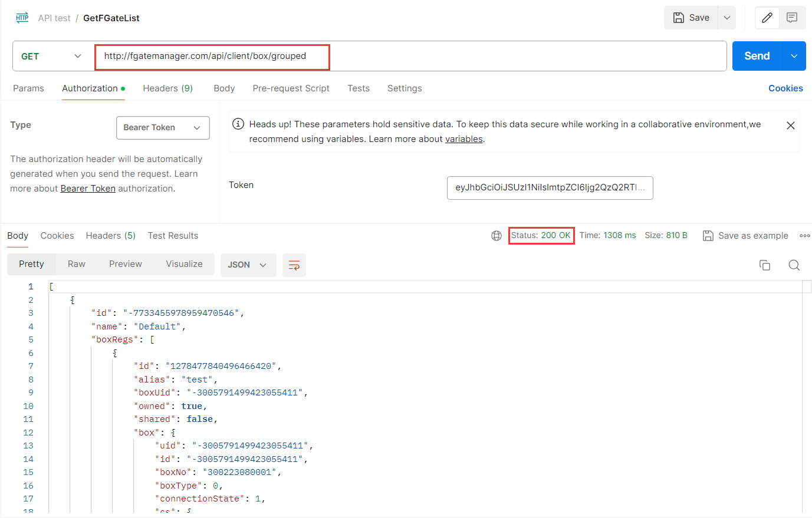Save the request
Viewport: 812px width, 518px height.
pos(691,18)
